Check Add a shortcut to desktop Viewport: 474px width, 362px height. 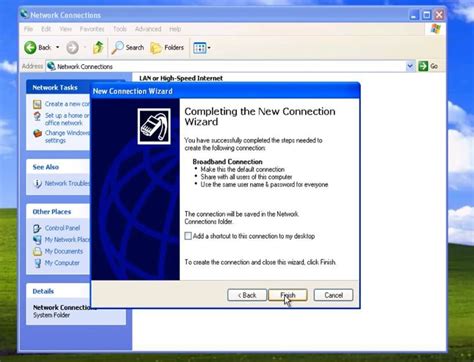coord(188,236)
